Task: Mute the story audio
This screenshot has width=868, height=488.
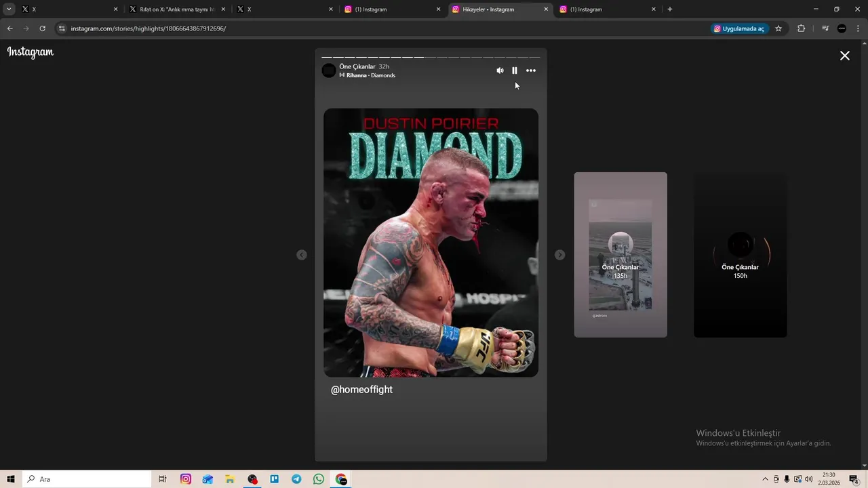Action: (500, 70)
